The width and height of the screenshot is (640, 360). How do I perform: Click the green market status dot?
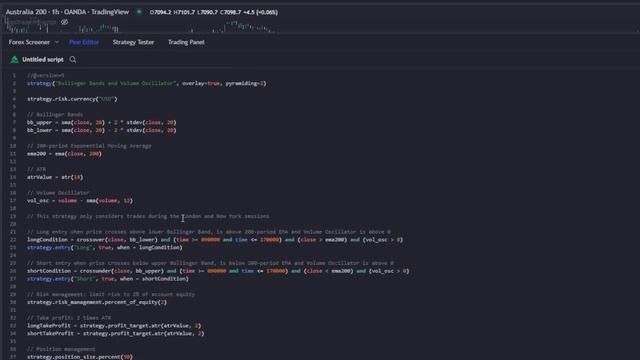[x=139, y=12]
